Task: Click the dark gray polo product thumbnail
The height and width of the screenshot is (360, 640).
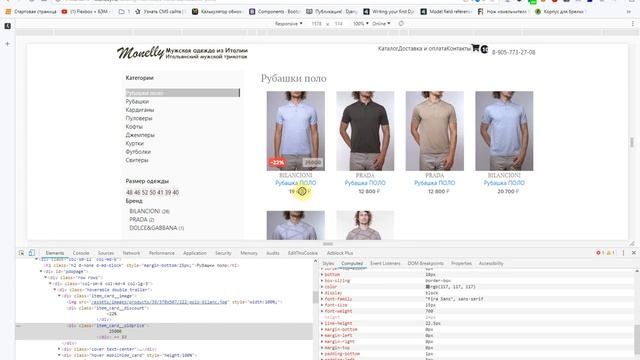Action: coord(365,131)
